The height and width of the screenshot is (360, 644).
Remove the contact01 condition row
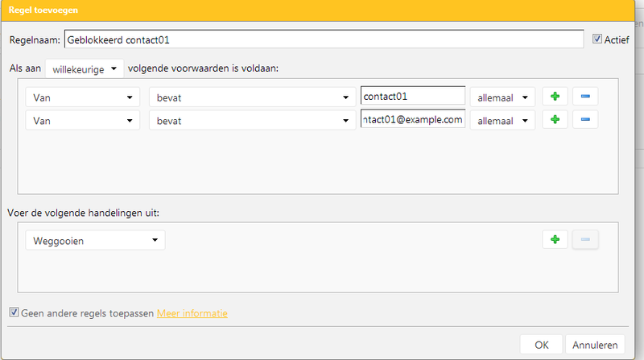(x=585, y=97)
